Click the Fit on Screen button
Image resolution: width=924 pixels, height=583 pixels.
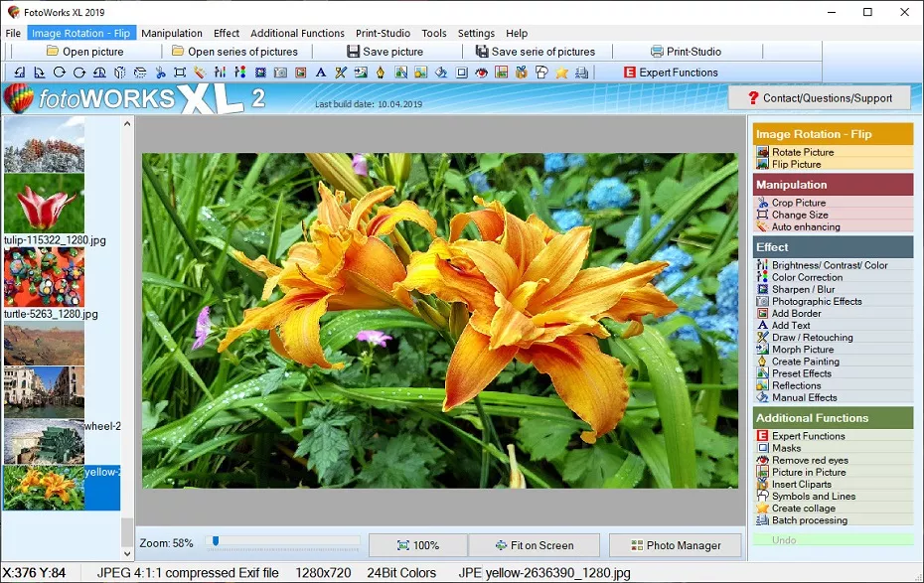click(x=535, y=545)
